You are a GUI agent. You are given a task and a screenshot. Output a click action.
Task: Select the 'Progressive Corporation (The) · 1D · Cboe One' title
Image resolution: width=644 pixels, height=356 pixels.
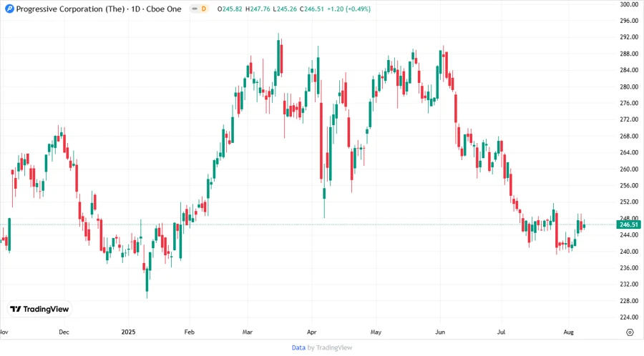99,9
